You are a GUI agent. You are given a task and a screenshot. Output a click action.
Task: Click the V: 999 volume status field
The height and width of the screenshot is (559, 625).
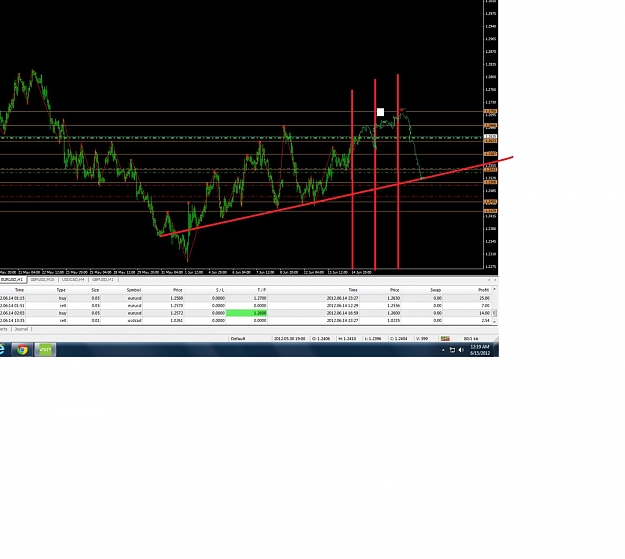[422, 339]
